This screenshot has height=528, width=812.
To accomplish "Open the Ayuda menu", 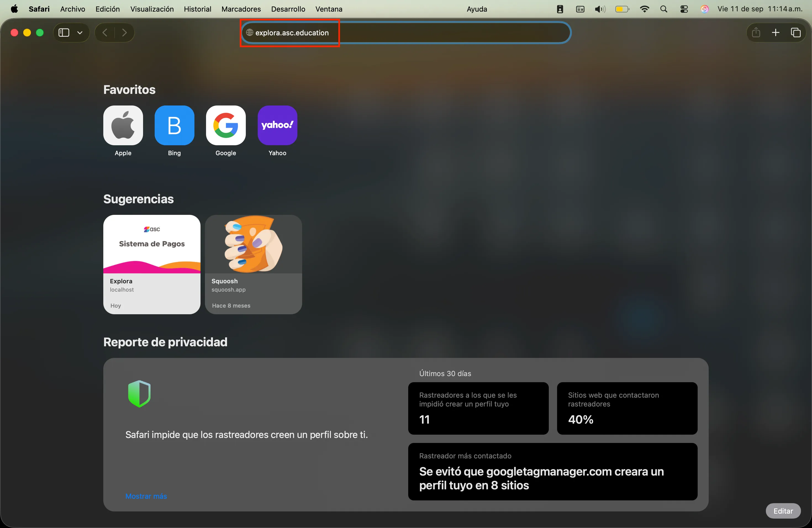I will click(477, 9).
